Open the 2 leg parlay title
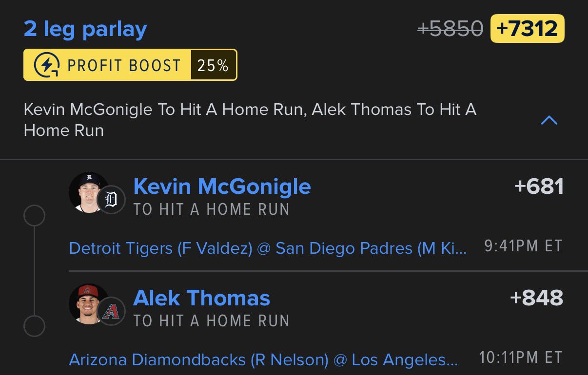Image resolution: width=588 pixels, height=375 pixels. (85, 29)
